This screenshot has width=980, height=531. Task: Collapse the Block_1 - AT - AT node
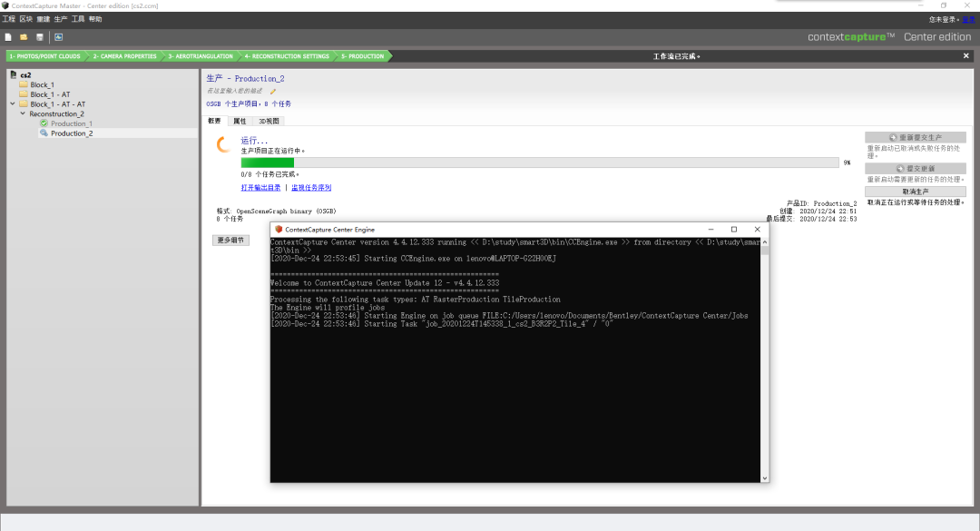13,103
